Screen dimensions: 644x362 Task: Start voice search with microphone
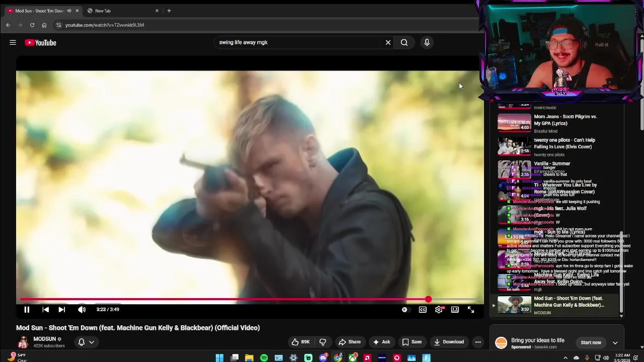coord(427,43)
